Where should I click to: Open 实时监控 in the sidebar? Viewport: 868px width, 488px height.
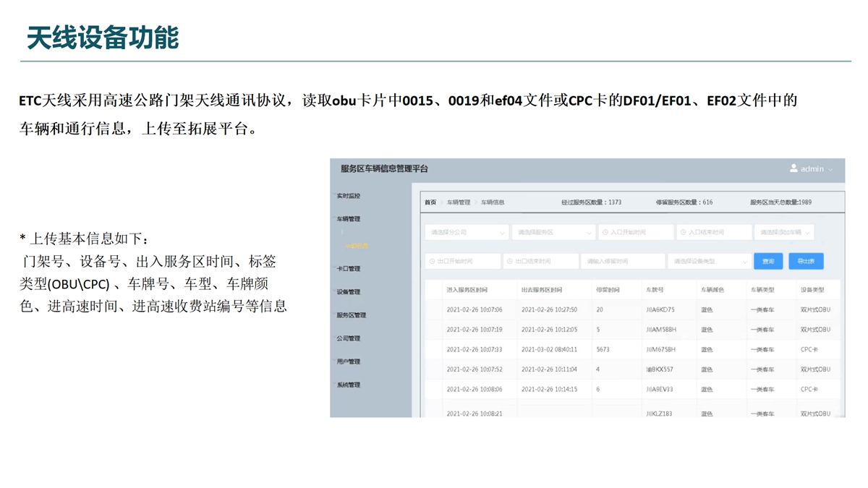pos(349,196)
